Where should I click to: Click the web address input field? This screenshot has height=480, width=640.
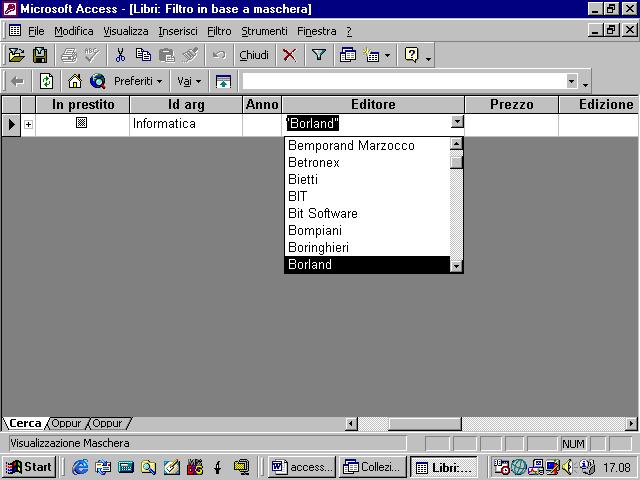pyautogui.click(x=404, y=81)
